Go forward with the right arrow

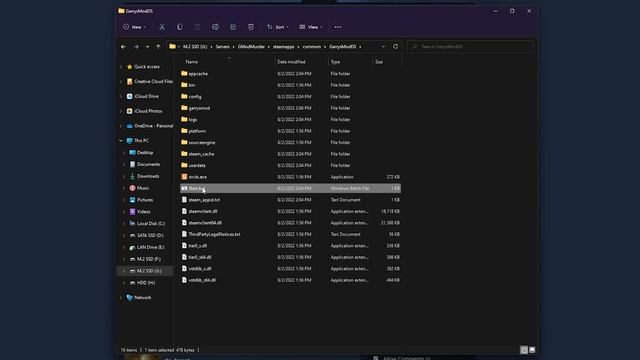[x=136, y=47]
